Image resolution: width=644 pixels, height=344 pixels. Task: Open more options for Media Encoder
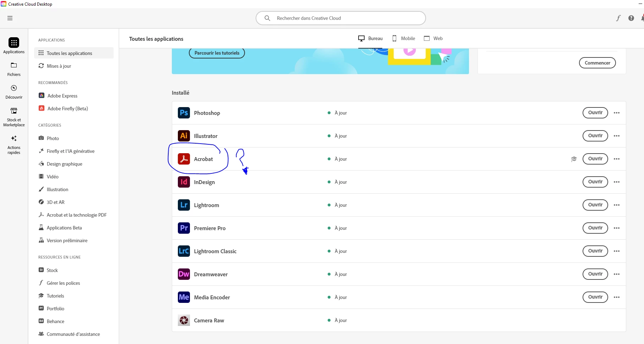coord(617,297)
